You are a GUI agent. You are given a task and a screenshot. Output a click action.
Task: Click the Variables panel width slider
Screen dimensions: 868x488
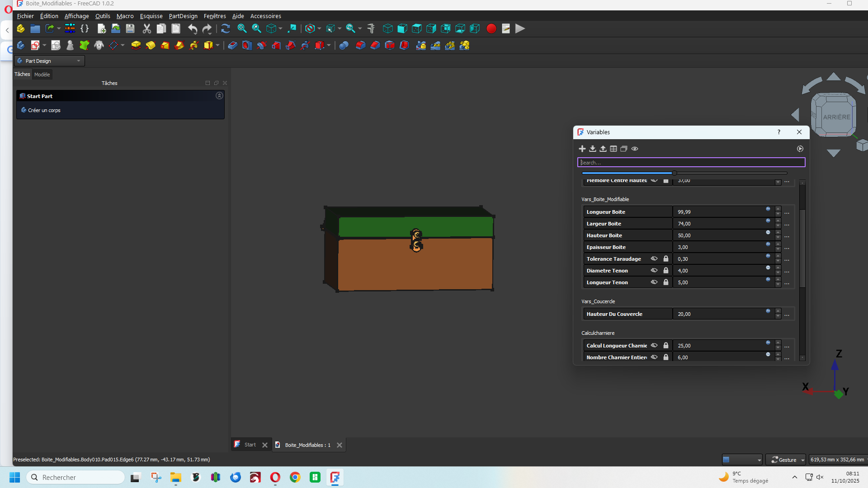click(674, 173)
